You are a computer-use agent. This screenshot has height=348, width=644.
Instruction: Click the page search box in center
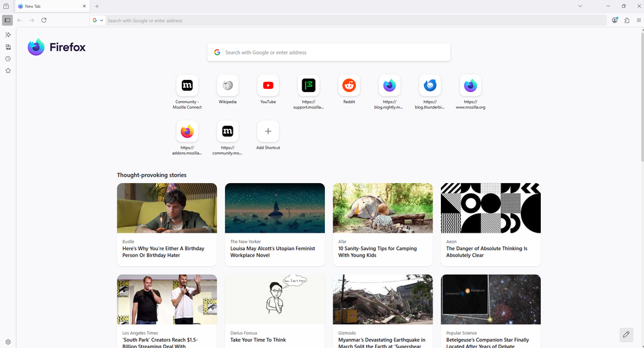pos(329,52)
